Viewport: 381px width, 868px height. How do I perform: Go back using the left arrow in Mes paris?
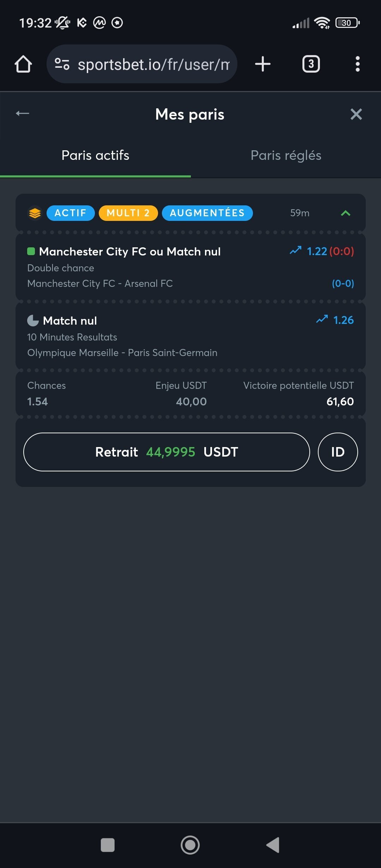click(23, 114)
